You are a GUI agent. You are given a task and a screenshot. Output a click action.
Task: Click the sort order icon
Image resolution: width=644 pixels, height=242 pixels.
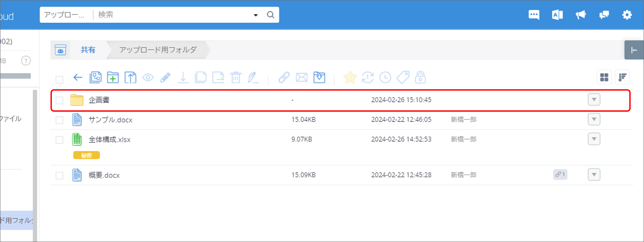tap(622, 77)
